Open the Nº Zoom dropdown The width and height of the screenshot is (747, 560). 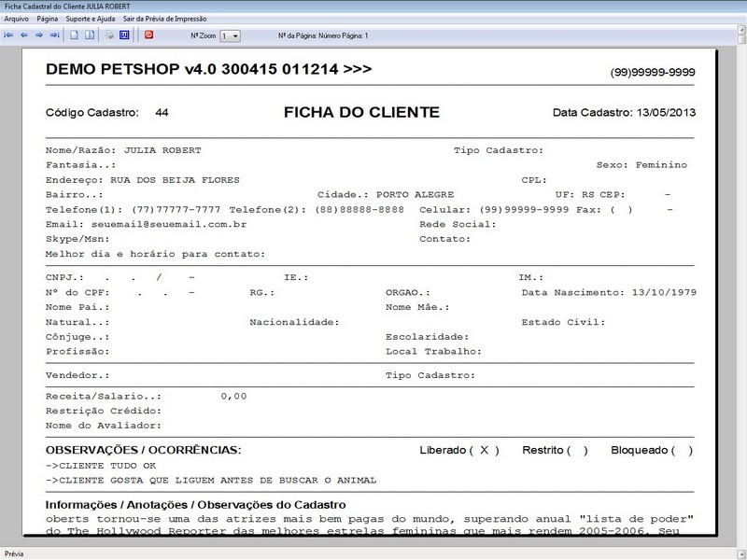pyautogui.click(x=230, y=35)
